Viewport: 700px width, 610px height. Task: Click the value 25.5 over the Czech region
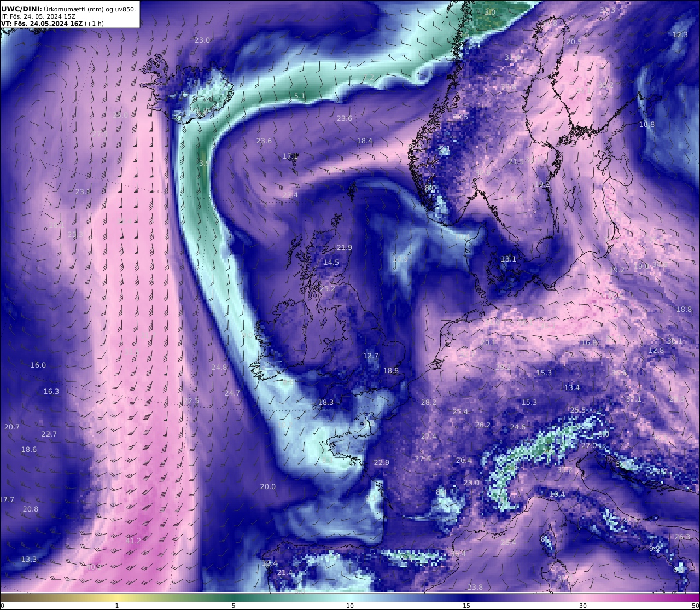577,410
